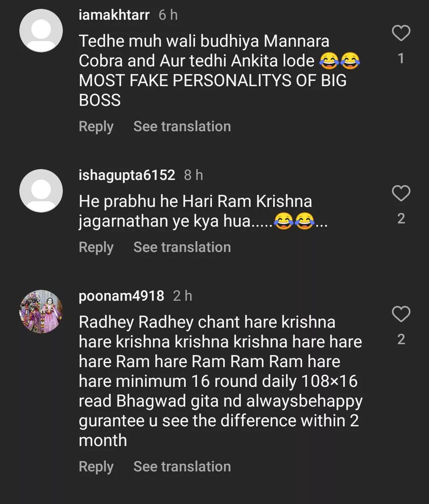429x504 pixels.
Task: Open iamakhtarr username profile link
Action: pyautogui.click(x=114, y=15)
